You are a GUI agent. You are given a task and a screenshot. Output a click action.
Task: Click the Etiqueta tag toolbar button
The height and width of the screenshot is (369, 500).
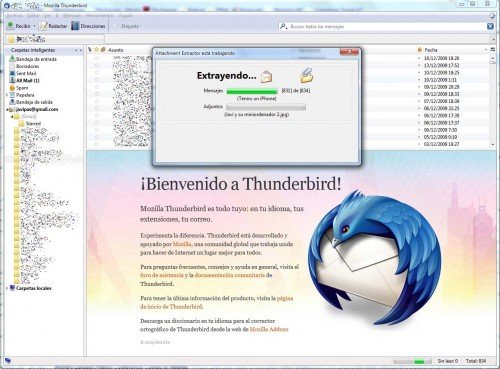click(126, 26)
